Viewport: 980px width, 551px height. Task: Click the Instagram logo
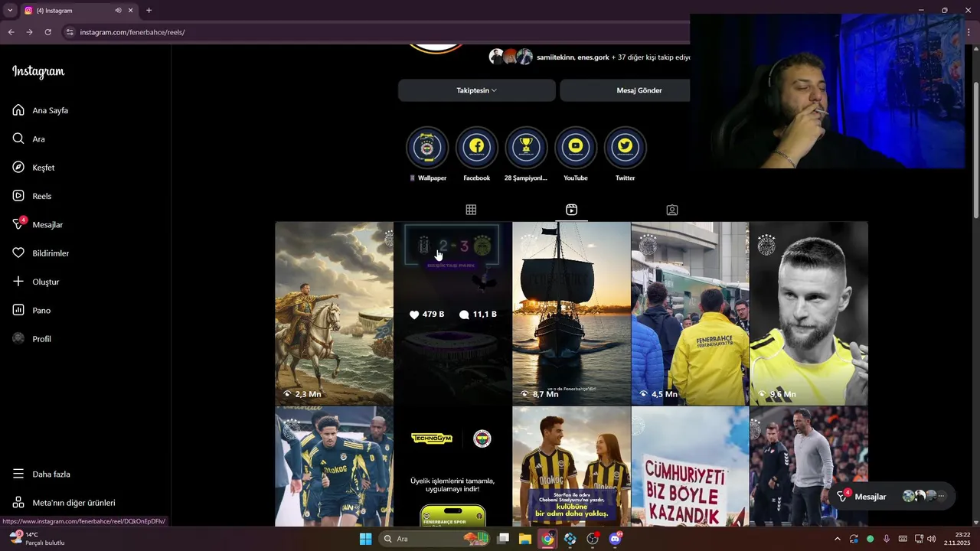click(x=38, y=72)
